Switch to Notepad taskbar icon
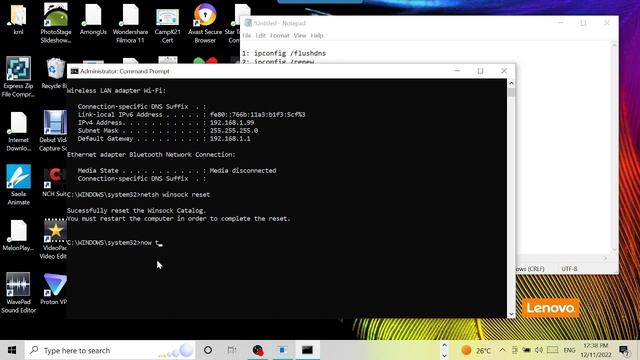Image resolution: width=640 pixels, height=360 pixels. pyautogui.click(x=282, y=350)
